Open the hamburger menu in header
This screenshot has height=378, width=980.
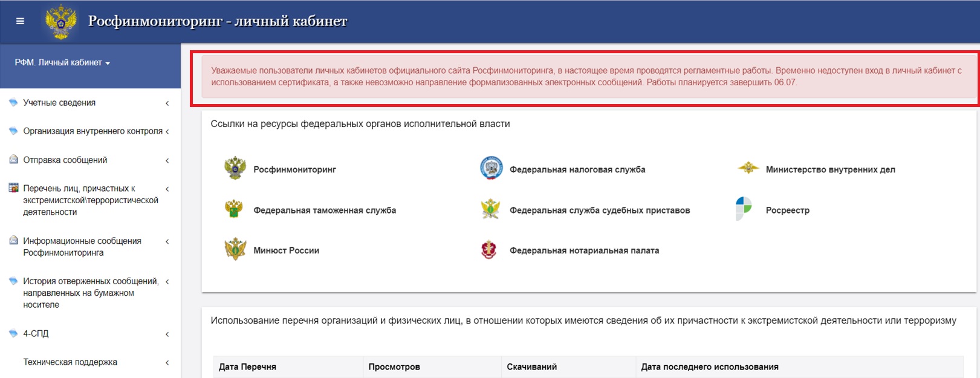pyautogui.click(x=20, y=21)
